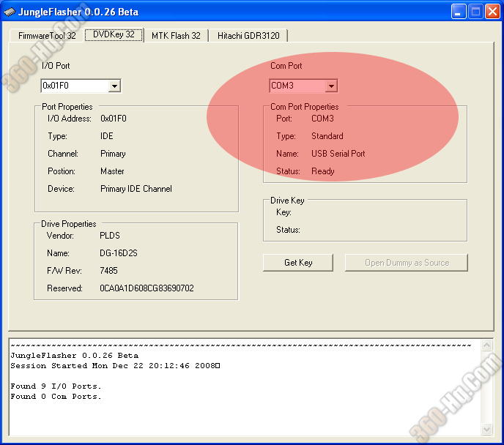Click the Channel value 'Primary'
The width and height of the screenshot is (504, 445).
(x=113, y=154)
